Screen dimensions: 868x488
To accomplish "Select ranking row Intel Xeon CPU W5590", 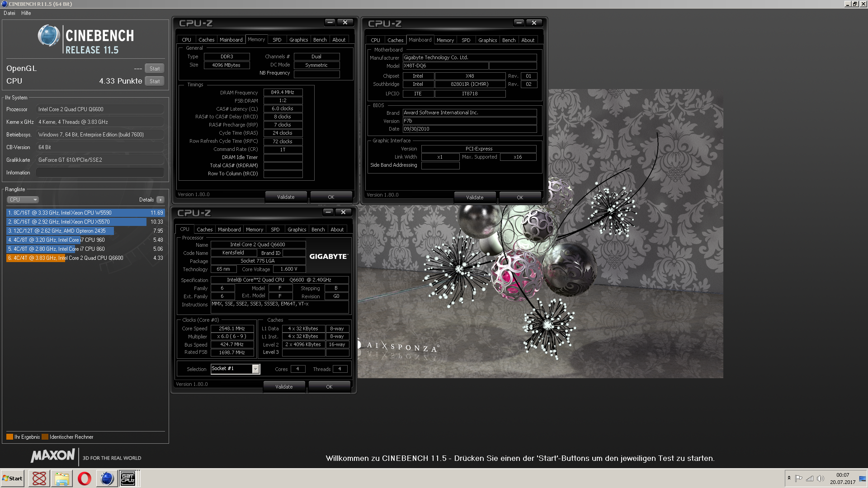I will pyautogui.click(x=85, y=213).
